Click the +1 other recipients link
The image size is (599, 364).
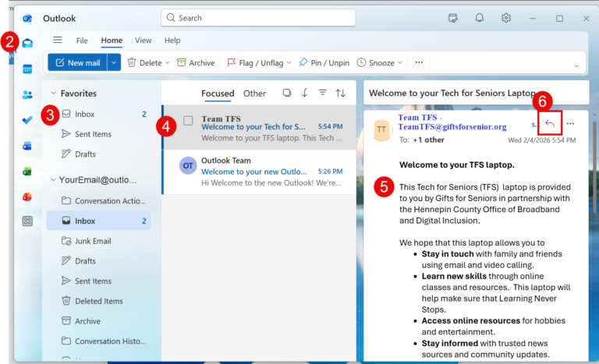click(x=429, y=140)
